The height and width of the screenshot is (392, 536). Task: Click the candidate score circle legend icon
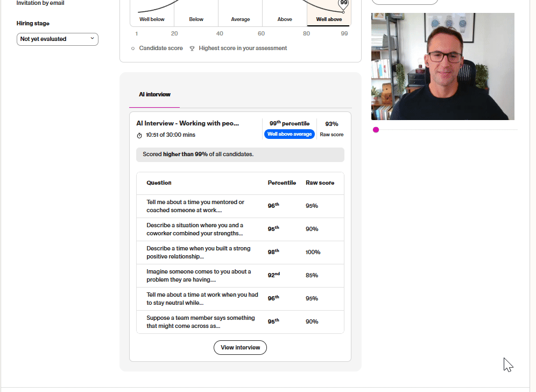132,48
